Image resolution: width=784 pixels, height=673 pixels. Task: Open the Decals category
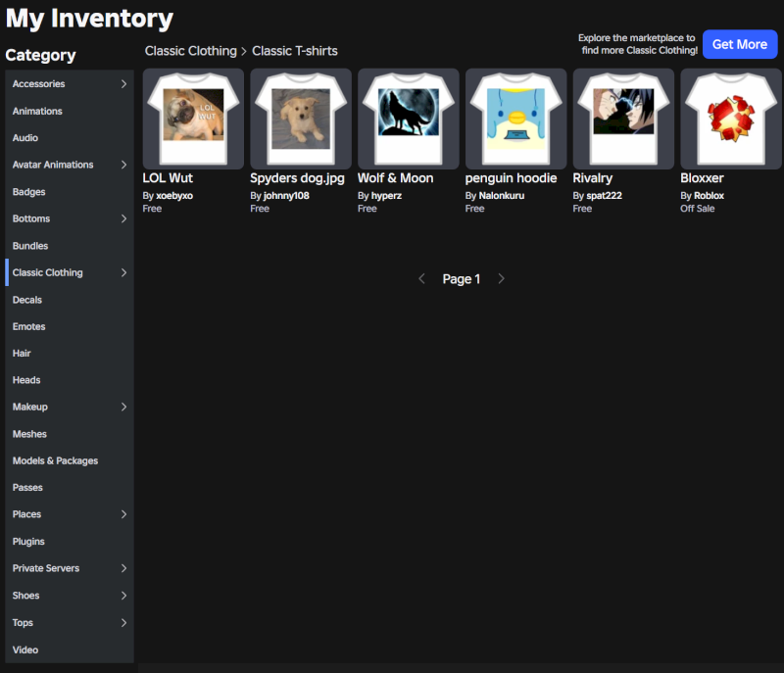coord(27,300)
